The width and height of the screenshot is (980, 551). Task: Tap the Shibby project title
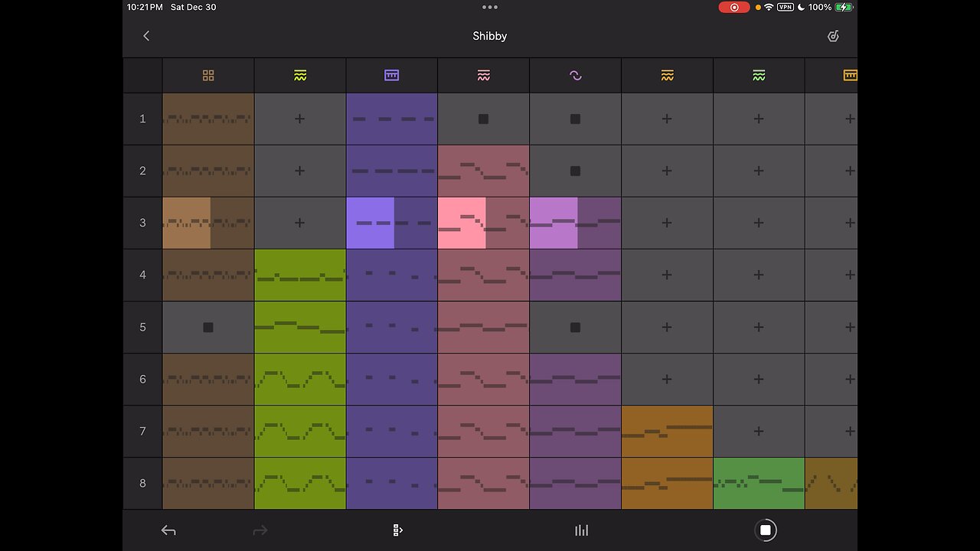pyautogui.click(x=490, y=36)
